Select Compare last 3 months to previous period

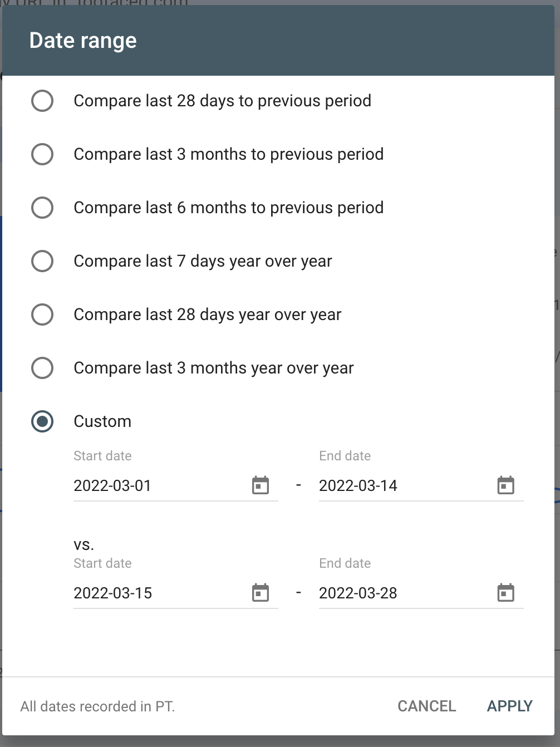(42, 154)
